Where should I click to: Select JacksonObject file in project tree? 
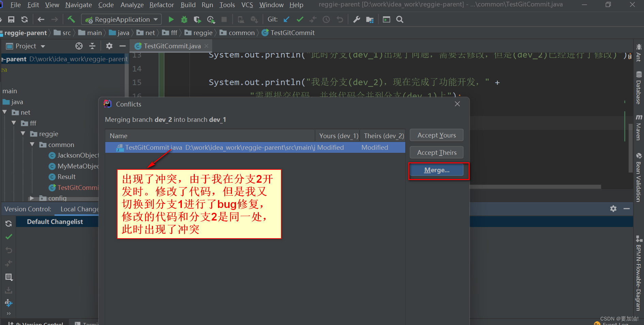[x=74, y=155]
